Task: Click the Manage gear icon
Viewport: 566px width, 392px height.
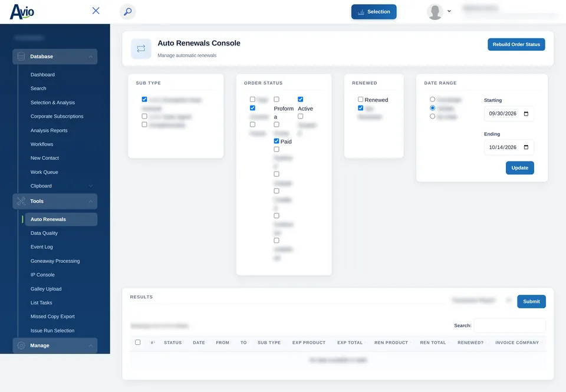Action: pyautogui.click(x=21, y=345)
